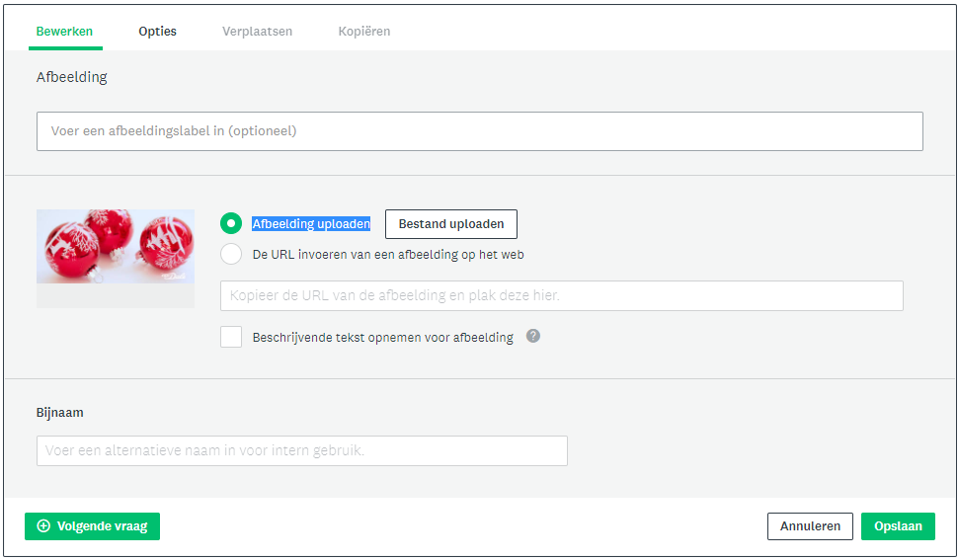The height and width of the screenshot is (560, 958).
Task: Open the Verplaatsen tab
Action: pos(257,32)
